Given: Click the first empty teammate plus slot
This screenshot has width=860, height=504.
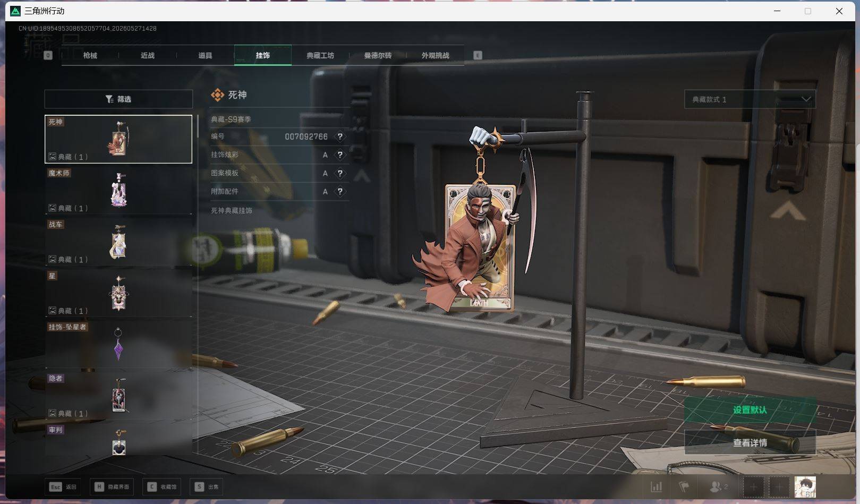Looking at the screenshot, I should pyautogui.click(x=753, y=486).
